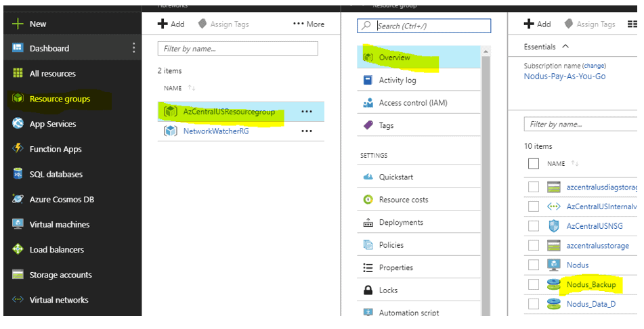This screenshot has height=329, width=644.
Task: Open Function Apps lightning icon
Action: 18,148
